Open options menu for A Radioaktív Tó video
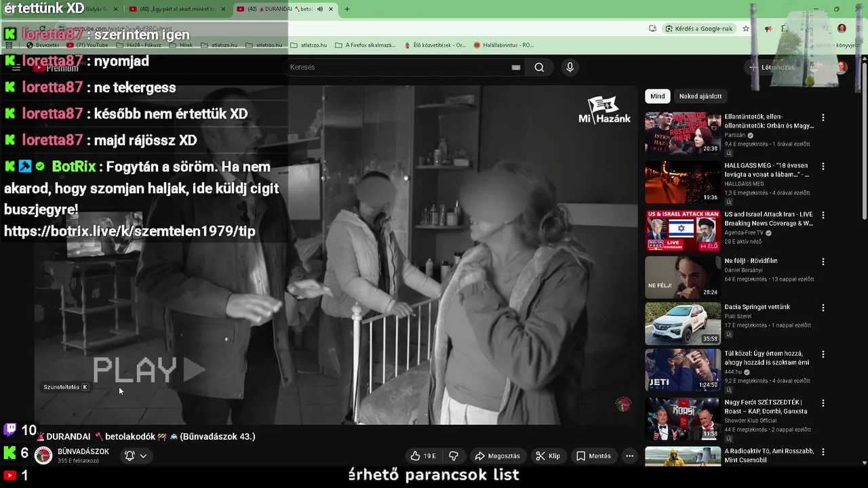The image size is (868, 488). click(x=823, y=452)
